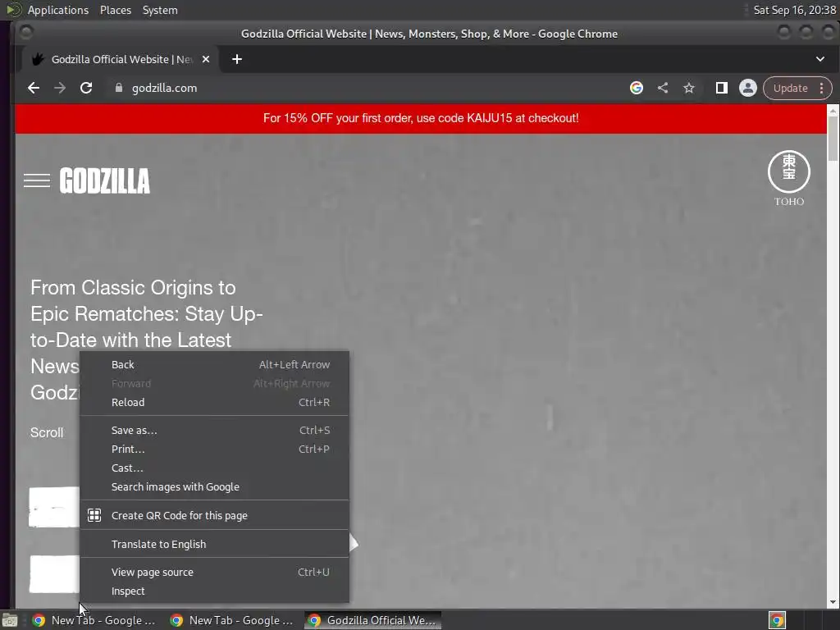Toggle Chrome side panel icon

pos(722,88)
